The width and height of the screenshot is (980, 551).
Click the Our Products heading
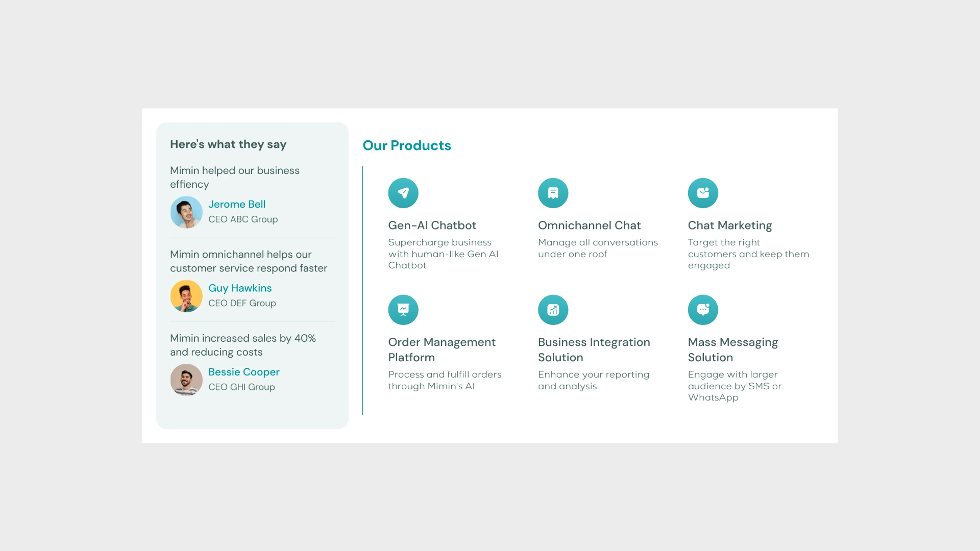(x=407, y=145)
